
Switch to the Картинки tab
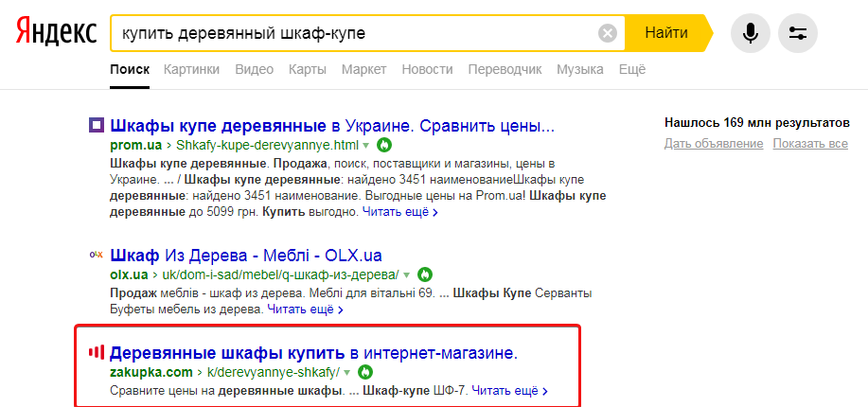coord(191,70)
